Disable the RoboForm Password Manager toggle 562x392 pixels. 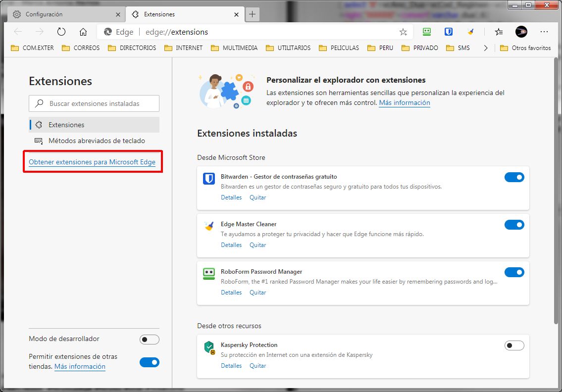click(514, 272)
